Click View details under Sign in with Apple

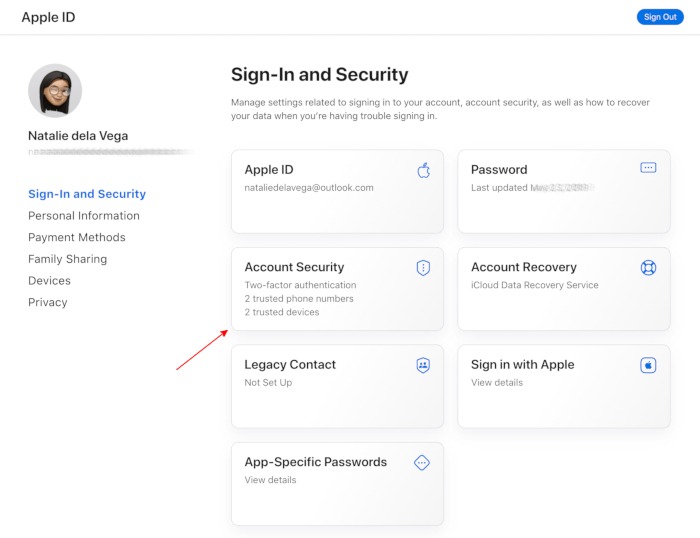pyautogui.click(x=497, y=383)
